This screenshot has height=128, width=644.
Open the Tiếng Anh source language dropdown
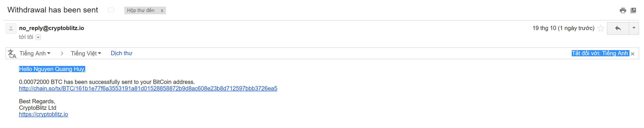[x=35, y=53]
